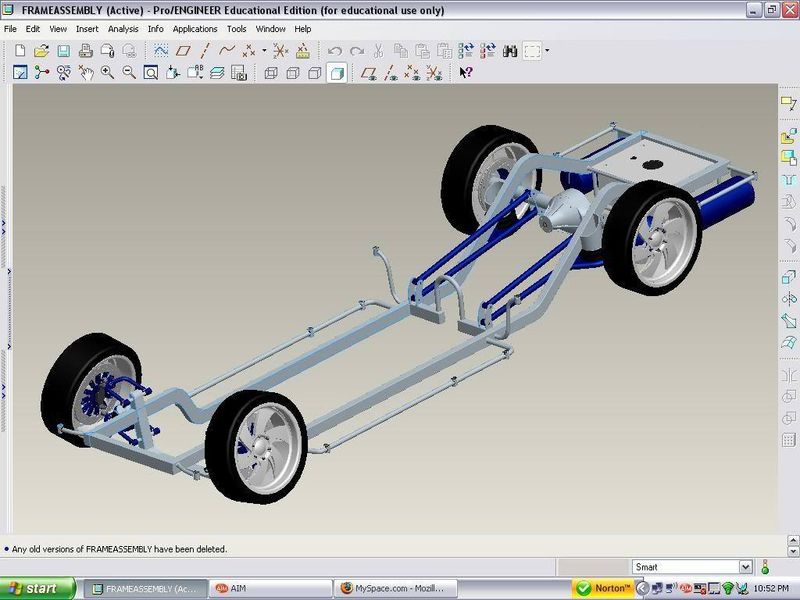800x600 pixels.
Task: Click the Save file icon
Action: click(x=62, y=50)
